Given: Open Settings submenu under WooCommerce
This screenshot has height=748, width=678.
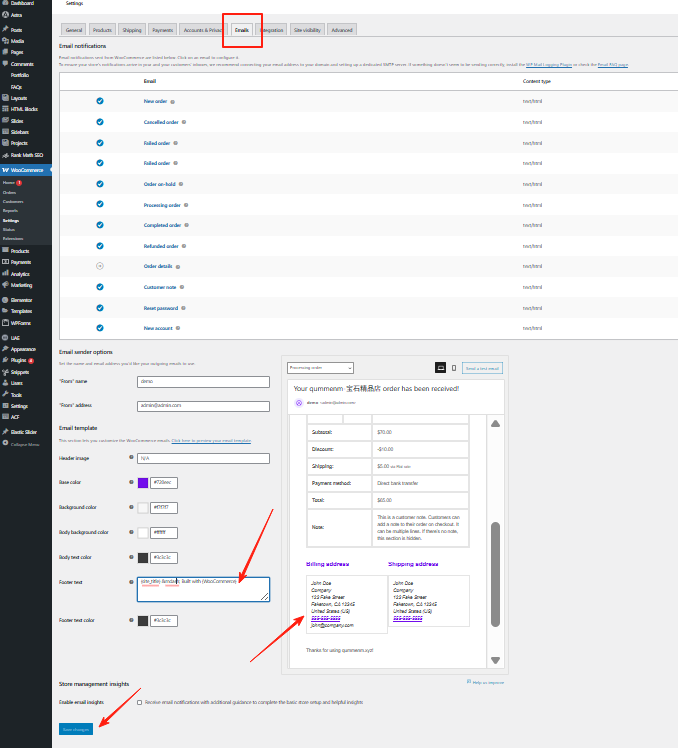Looking at the screenshot, I should pyautogui.click(x=11, y=220).
